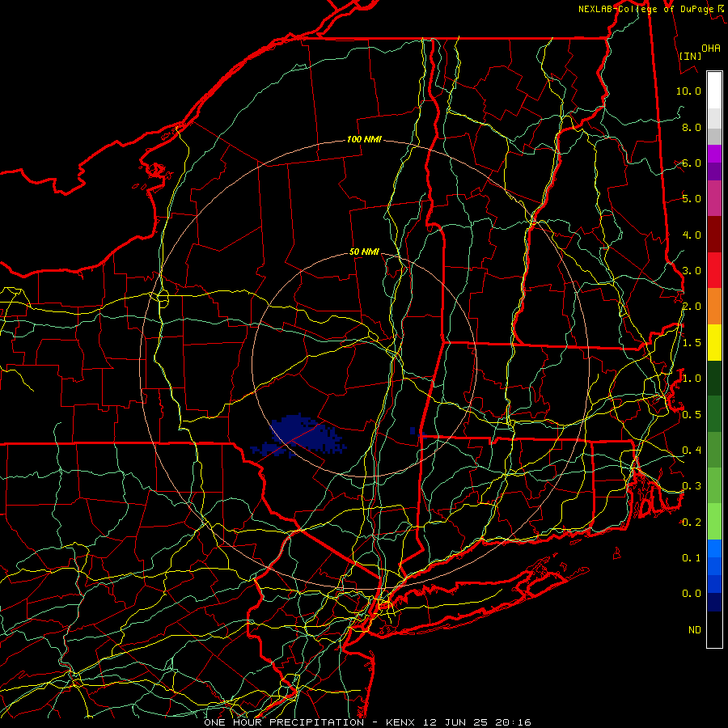Click the 50 NMI range ring label
Screen dimensions: 728x728
tap(364, 252)
